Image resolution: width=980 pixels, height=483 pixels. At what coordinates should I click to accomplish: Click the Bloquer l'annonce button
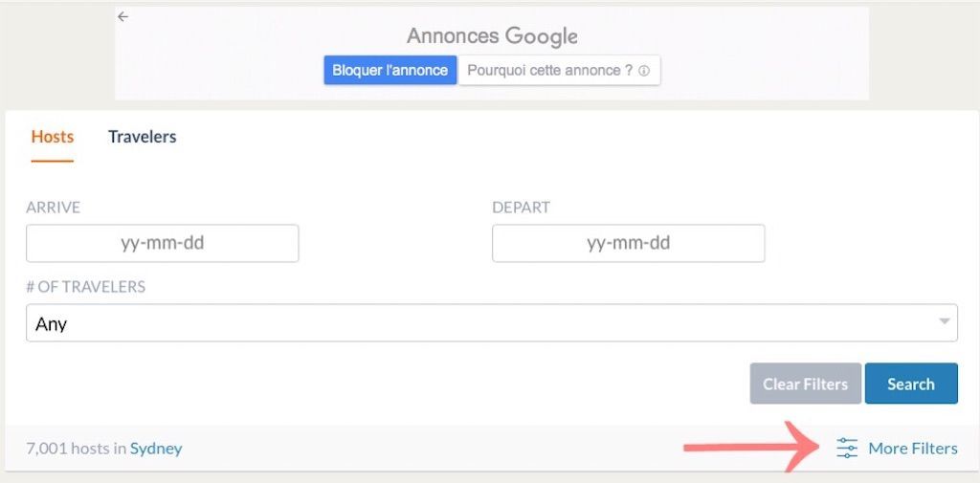coord(390,70)
